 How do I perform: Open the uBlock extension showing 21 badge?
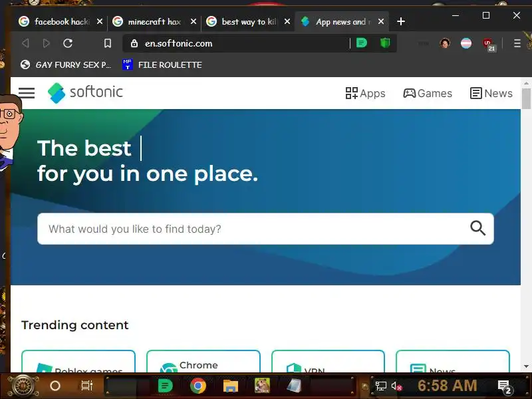(489, 44)
